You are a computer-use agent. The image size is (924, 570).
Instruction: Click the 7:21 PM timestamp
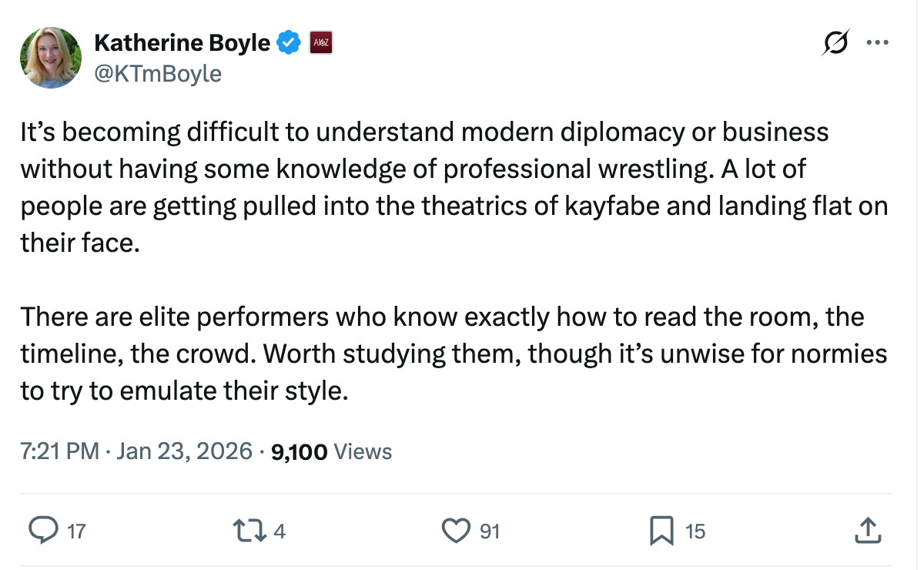pos(59,451)
